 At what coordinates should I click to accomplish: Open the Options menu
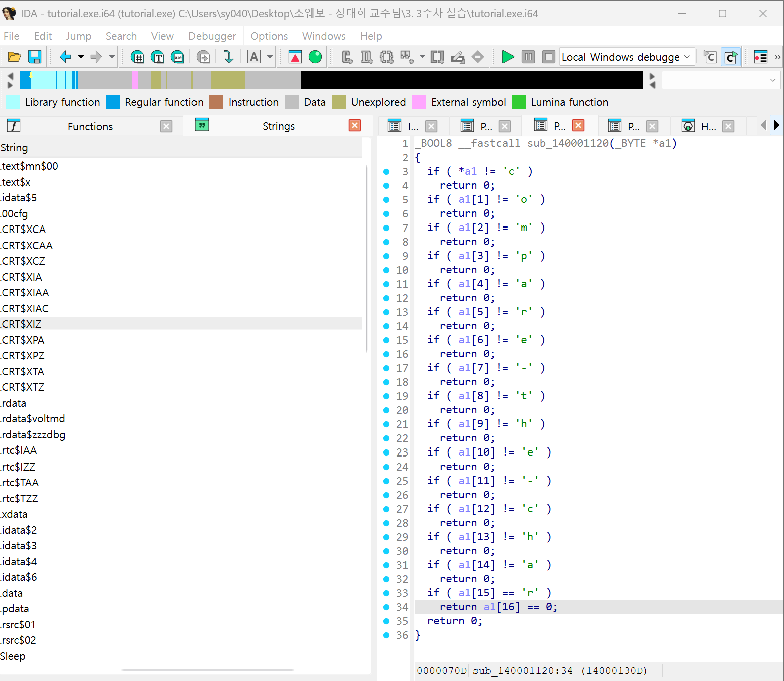(x=269, y=36)
